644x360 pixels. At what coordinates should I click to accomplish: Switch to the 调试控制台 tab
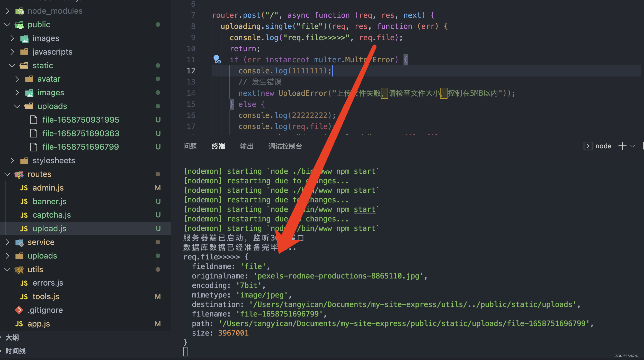click(x=285, y=146)
